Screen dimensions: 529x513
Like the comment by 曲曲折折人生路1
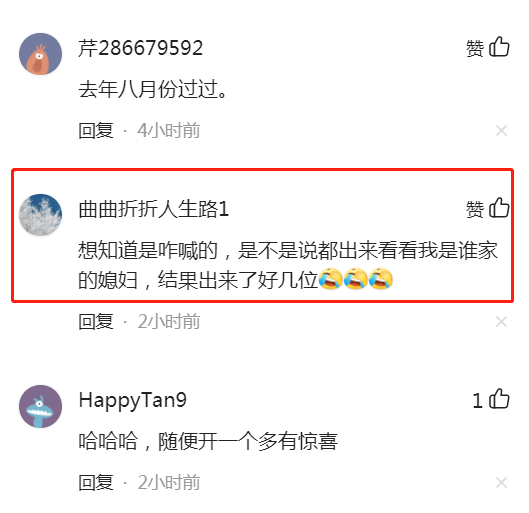[499, 208]
